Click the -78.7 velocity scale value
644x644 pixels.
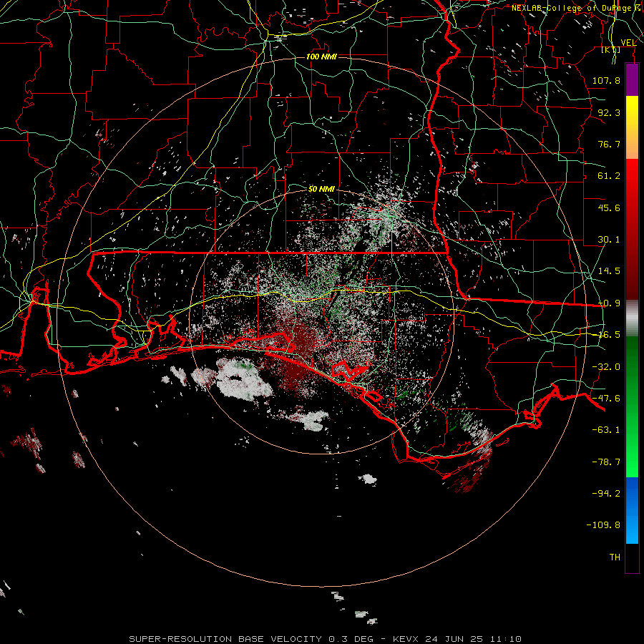(x=606, y=462)
